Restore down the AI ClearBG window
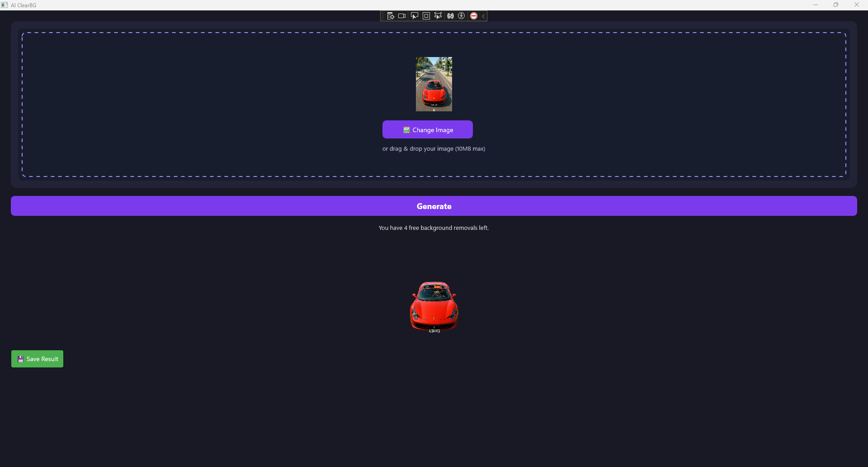This screenshot has width=868, height=467. tap(836, 5)
